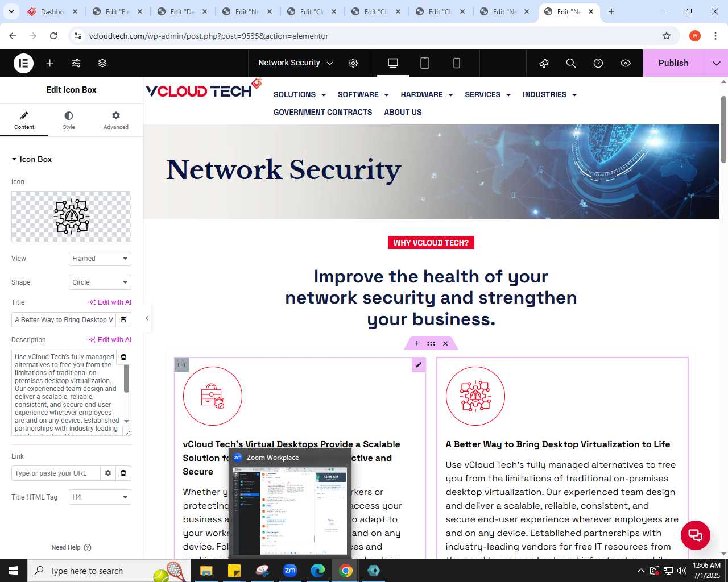Open the Windows Start menu
This screenshot has height=582, width=728.
14,571
